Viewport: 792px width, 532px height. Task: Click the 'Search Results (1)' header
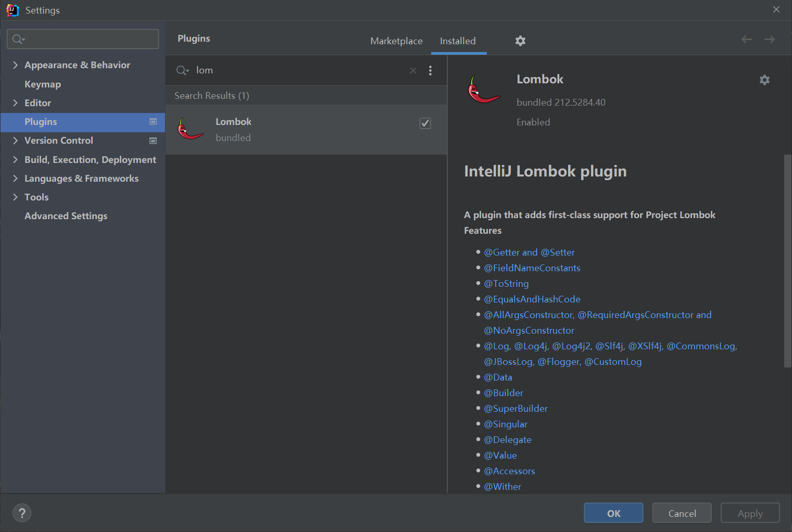click(x=212, y=95)
